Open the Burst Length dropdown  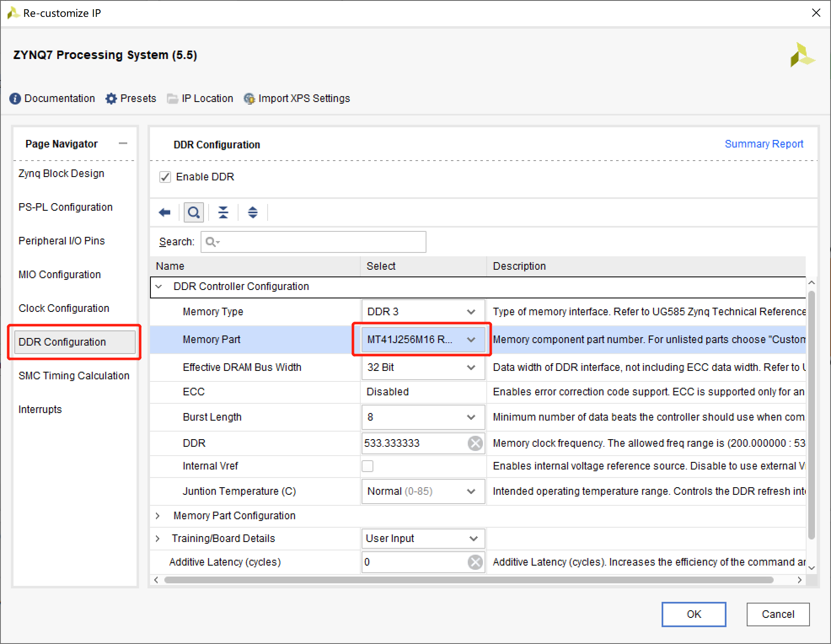(x=423, y=417)
